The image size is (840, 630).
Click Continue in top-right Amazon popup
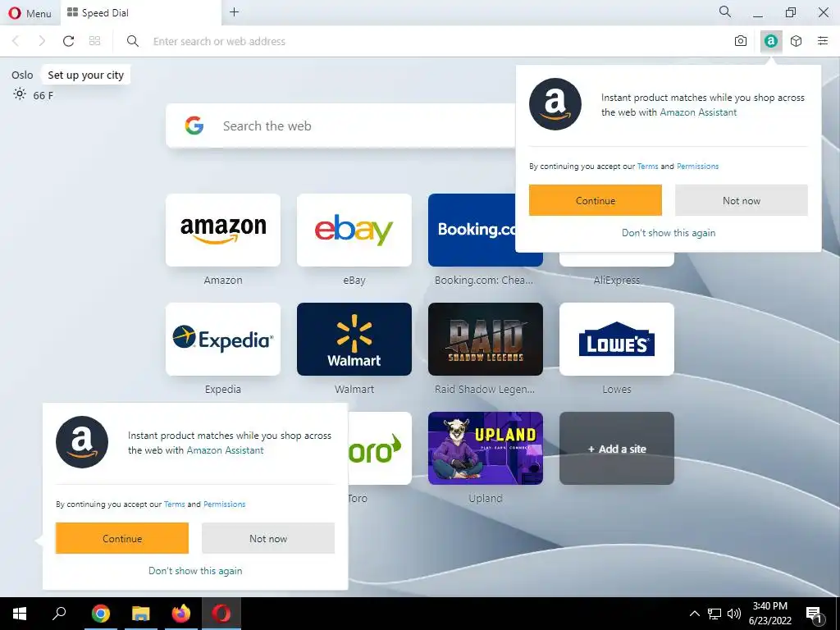[596, 200]
